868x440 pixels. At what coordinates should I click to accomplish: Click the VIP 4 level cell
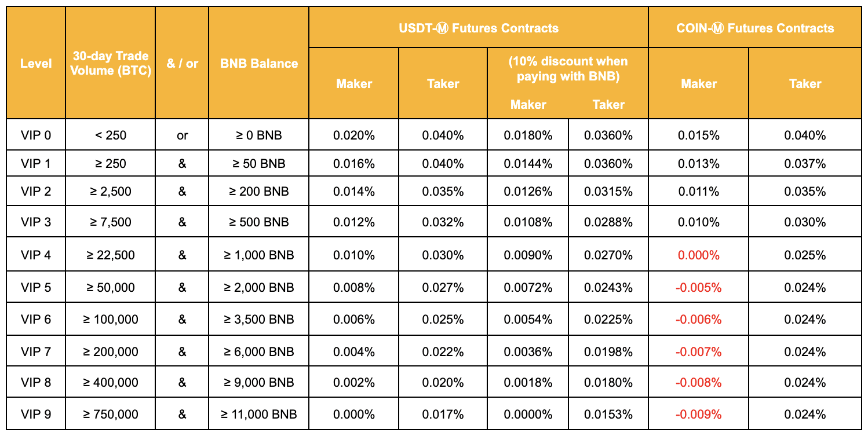[x=36, y=255]
